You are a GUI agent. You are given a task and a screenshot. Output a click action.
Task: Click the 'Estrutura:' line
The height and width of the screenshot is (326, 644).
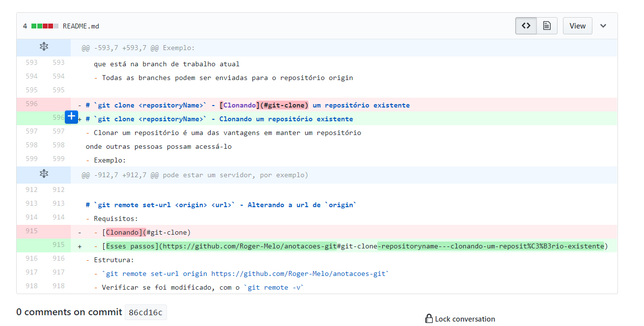tap(110, 260)
